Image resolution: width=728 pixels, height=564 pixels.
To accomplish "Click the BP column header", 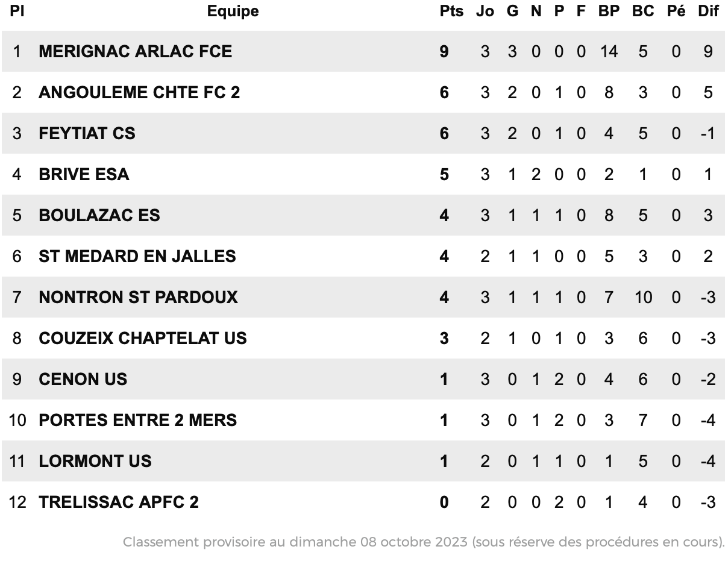I will (x=609, y=11).
